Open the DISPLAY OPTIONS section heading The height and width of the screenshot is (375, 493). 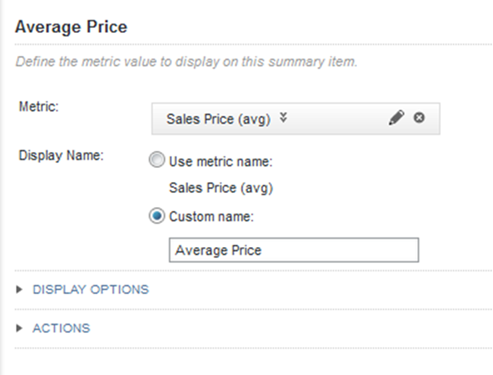(x=91, y=289)
